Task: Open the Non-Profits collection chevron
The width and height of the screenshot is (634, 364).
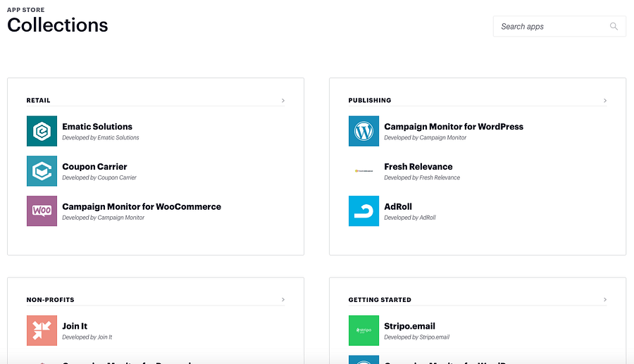Action: (x=283, y=299)
